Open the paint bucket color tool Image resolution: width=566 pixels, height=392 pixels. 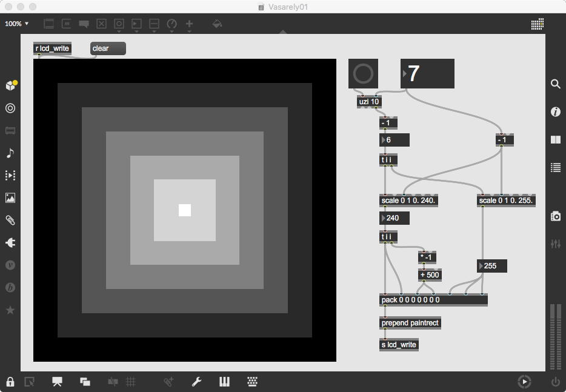coord(217,24)
